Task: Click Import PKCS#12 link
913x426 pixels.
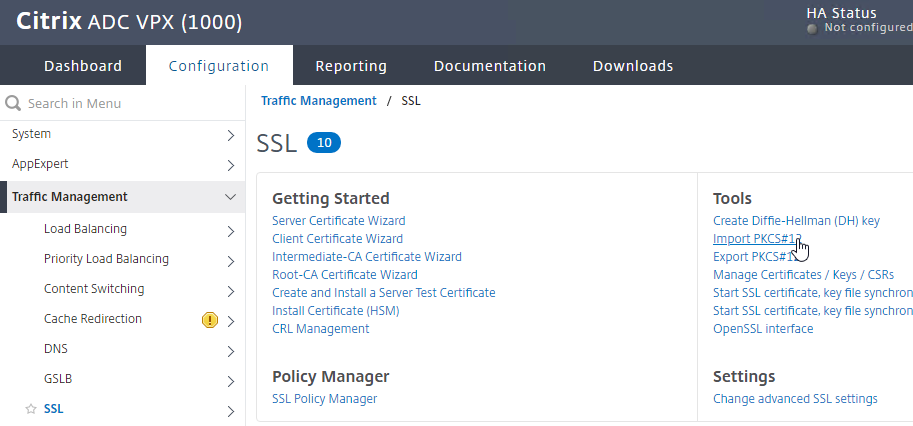Action: click(x=757, y=239)
